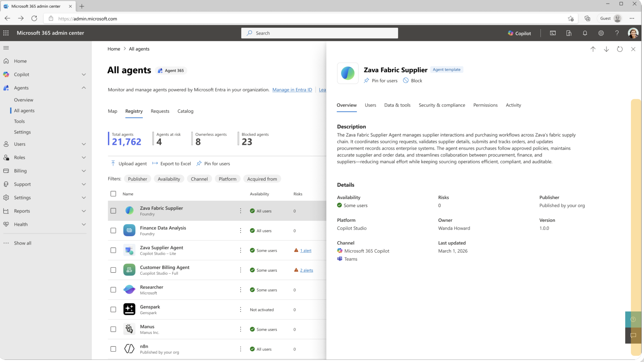Expand the Roles navigation section
This screenshot has width=644, height=362.
(x=84, y=157)
